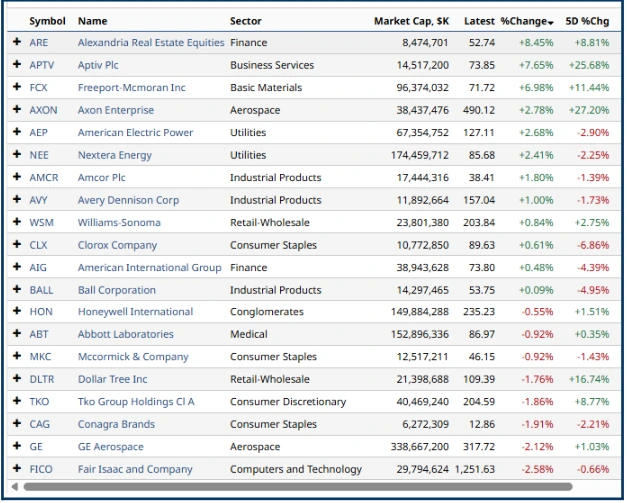Expand the ARE row plus icon
This screenshot has width=627, height=503.
[17, 42]
